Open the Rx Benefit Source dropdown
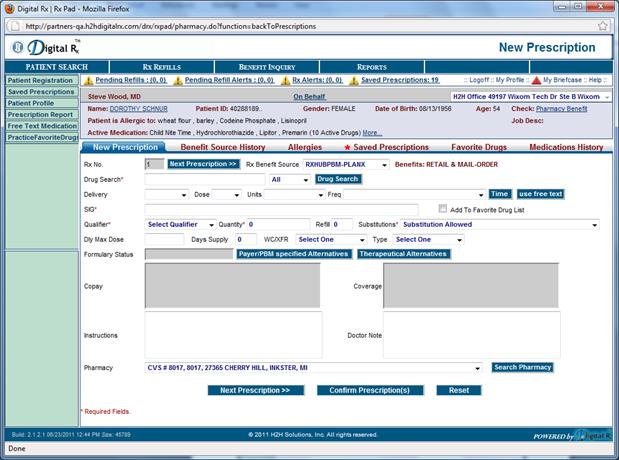Image resolution: width=619 pixels, height=460 pixels. click(384, 163)
